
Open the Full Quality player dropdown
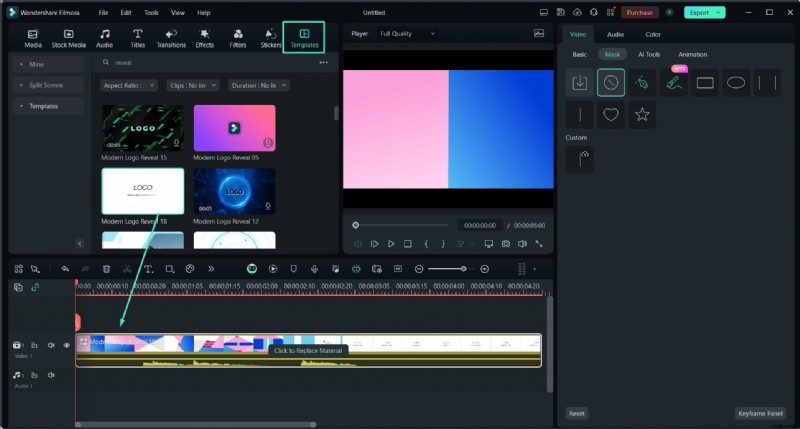click(x=407, y=33)
